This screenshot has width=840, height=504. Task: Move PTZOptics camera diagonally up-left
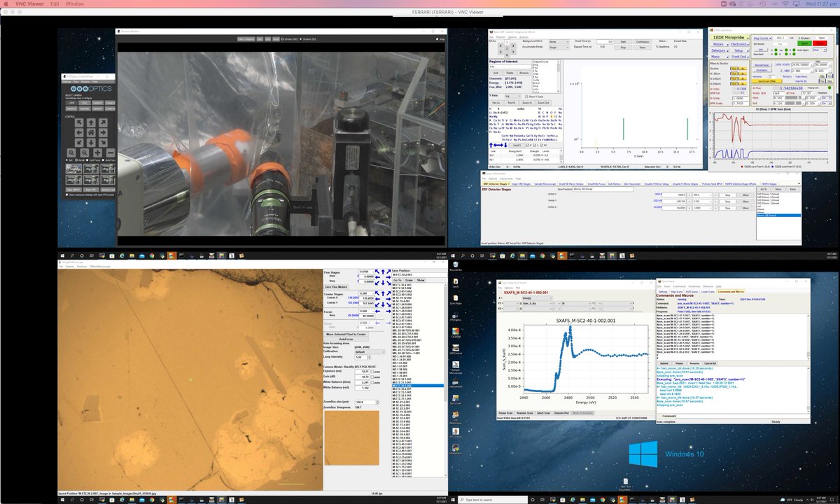[x=79, y=122]
